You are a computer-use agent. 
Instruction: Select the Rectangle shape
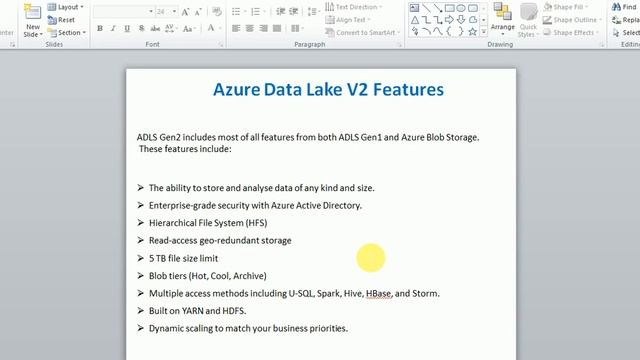tap(449, 8)
